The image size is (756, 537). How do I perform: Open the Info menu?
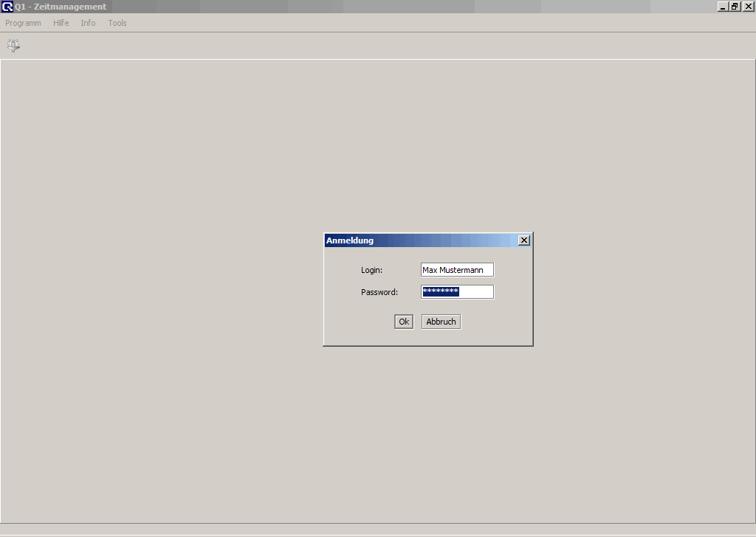click(x=88, y=23)
